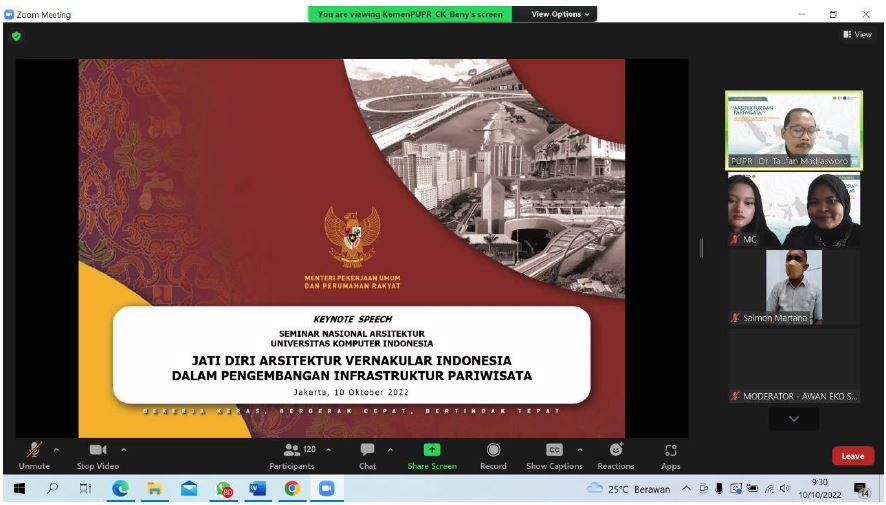Image resolution: width=886 pixels, height=505 pixels.
Task: Select Salmon Martana video thumbnail
Action: 794,287
